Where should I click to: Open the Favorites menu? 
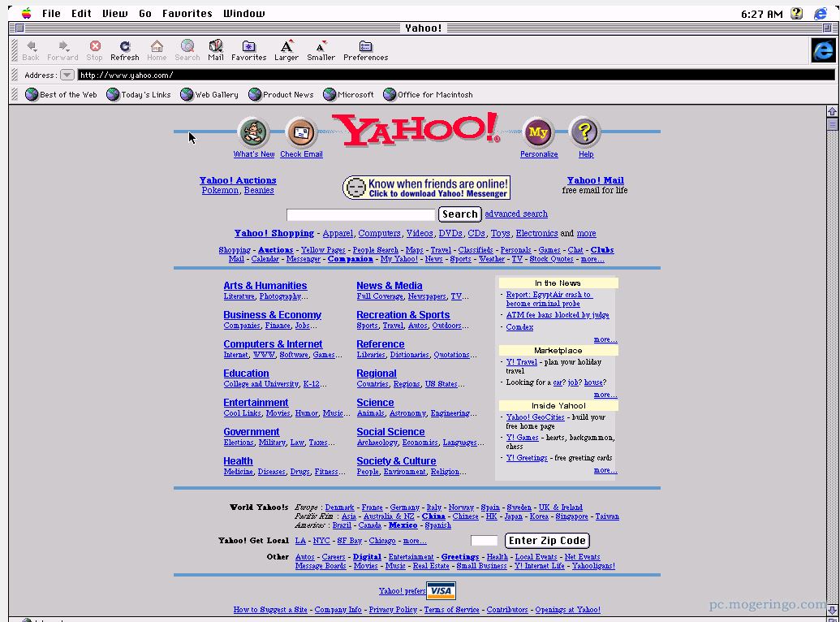[x=187, y=14]
